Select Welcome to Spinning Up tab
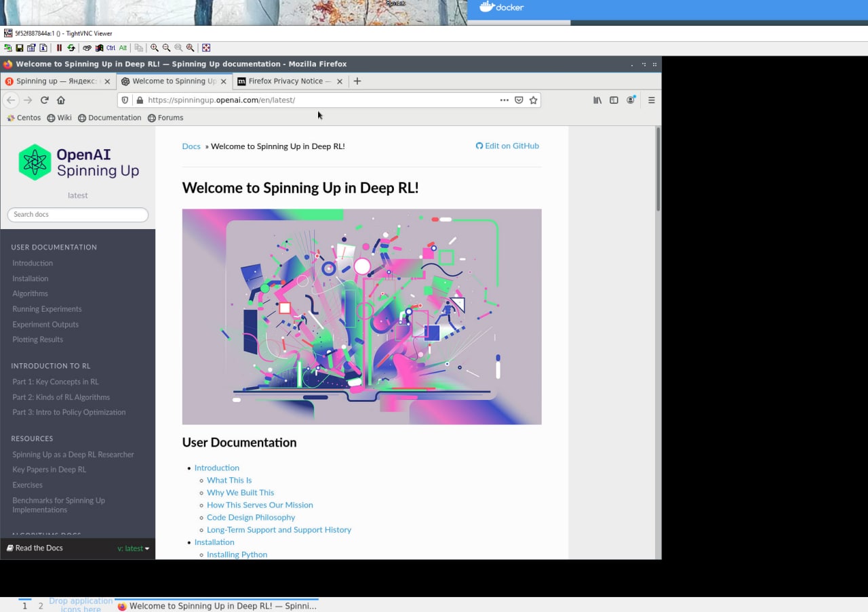Viewport: 868px width, 612px height. [174, 81]
